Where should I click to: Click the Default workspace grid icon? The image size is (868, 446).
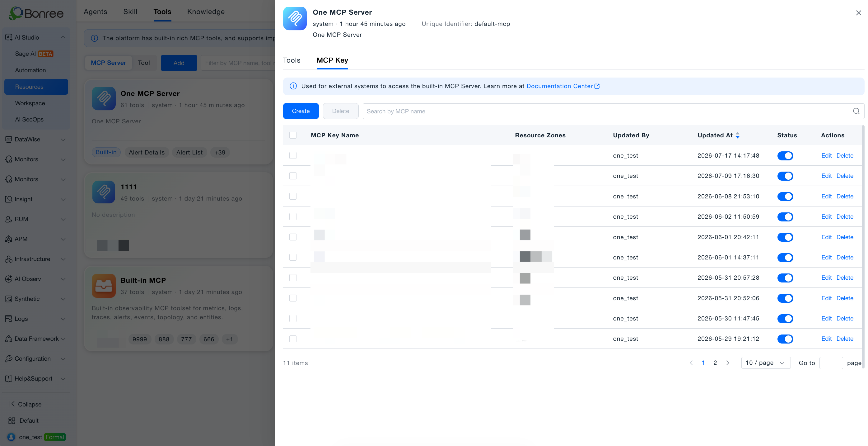coord(12,420)
